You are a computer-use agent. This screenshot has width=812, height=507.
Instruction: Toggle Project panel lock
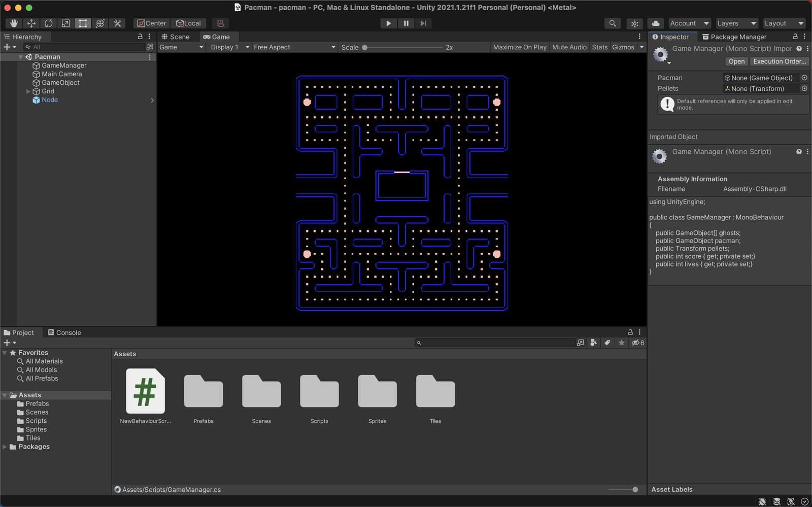point(630,332)
